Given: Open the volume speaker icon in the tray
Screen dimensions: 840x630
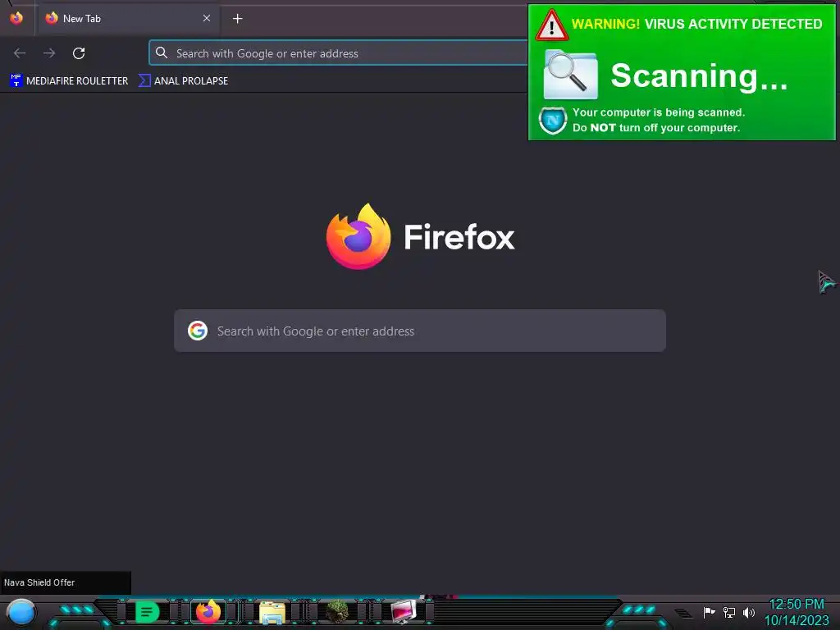Looking at the screenshot, I should click(x=749, y=612).
